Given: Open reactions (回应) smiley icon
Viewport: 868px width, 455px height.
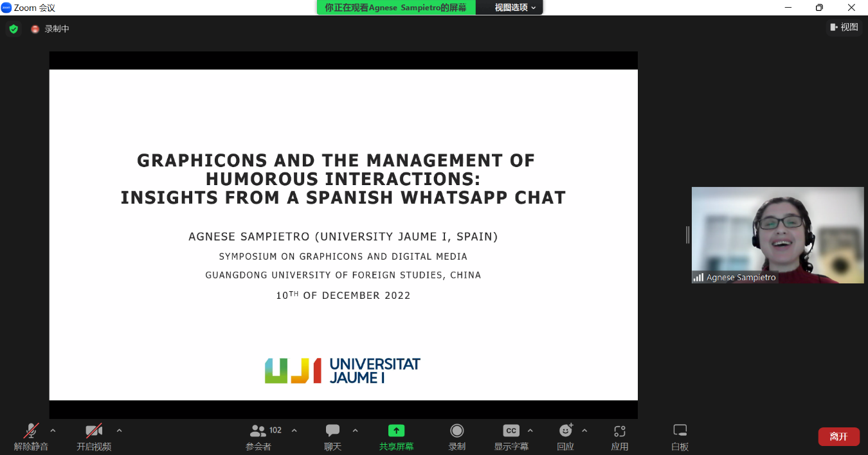Looking at the screenshot, I should (x=565, y=431).
